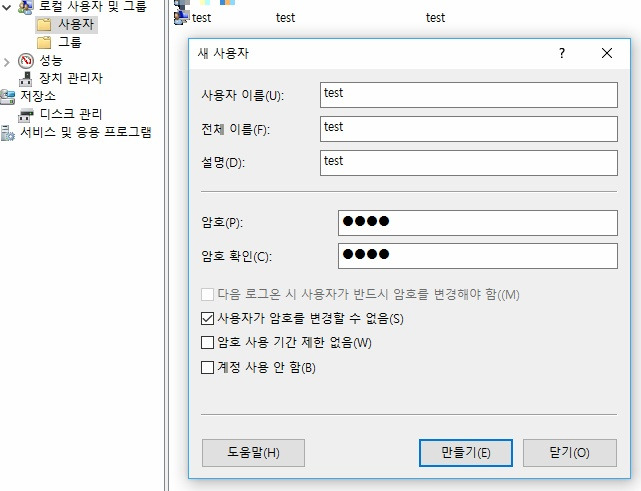Collapse 로컬 사용자 및 그룹 tree node

point(7,7)
